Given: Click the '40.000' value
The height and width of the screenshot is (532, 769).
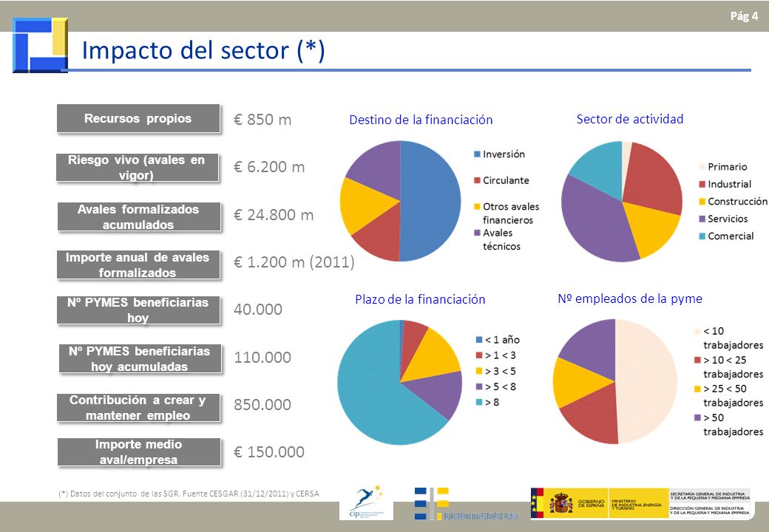Looking at the screenshot, I should pyautogui.click(x=258, y=310).
